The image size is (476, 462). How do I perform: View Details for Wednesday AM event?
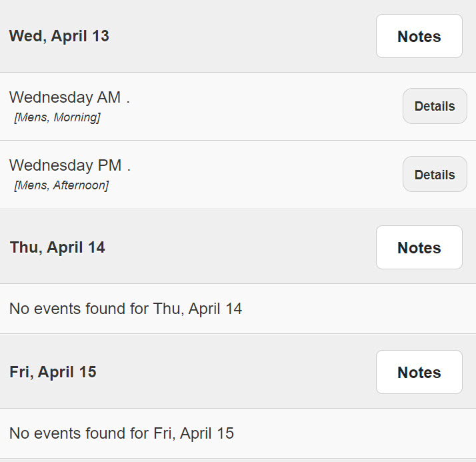(435, 106)
